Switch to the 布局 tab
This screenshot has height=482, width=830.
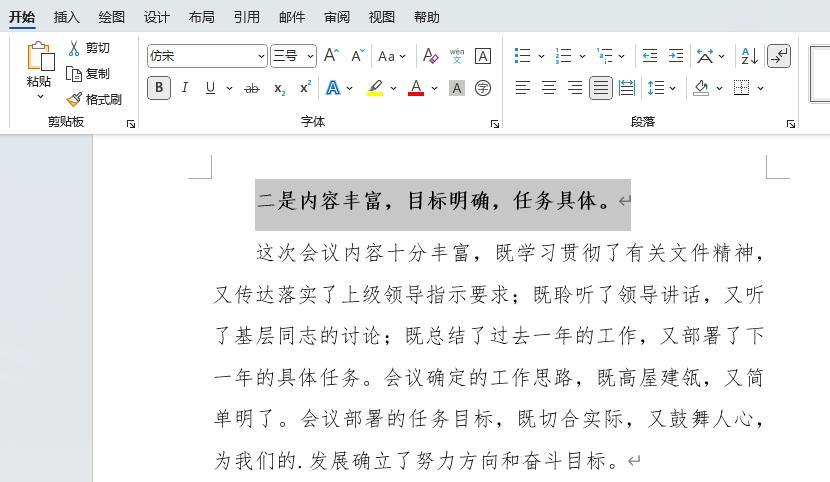(202, 17)
